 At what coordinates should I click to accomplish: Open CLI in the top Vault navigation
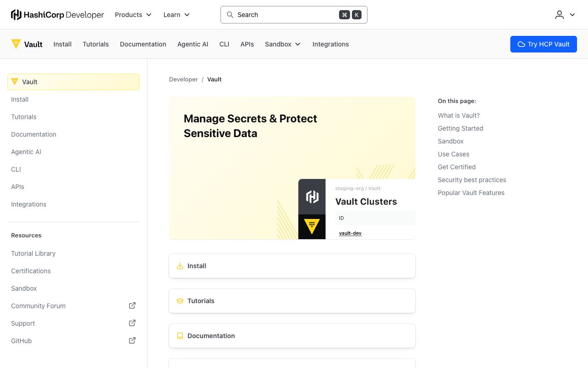click(x=224, y=44)
